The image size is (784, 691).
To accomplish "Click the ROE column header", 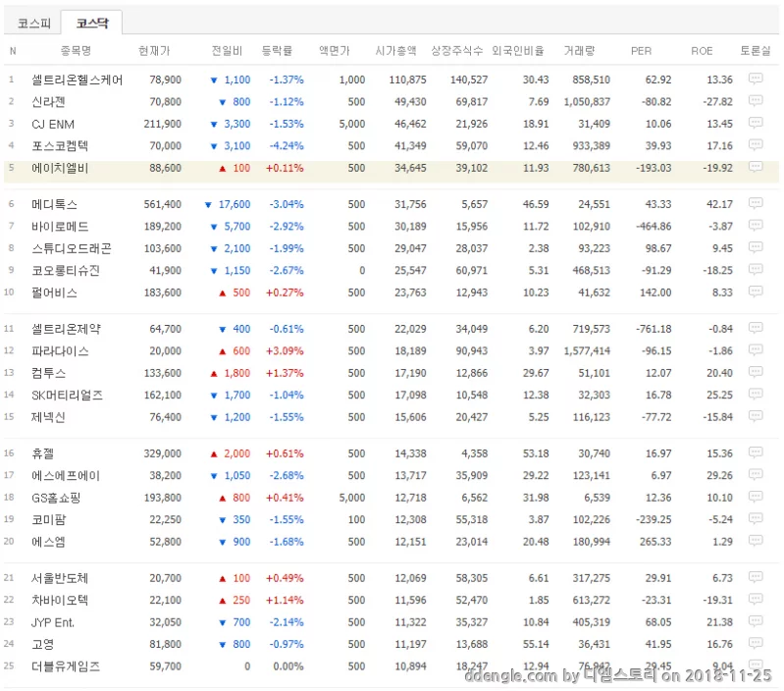I will (x=702, y=50).
